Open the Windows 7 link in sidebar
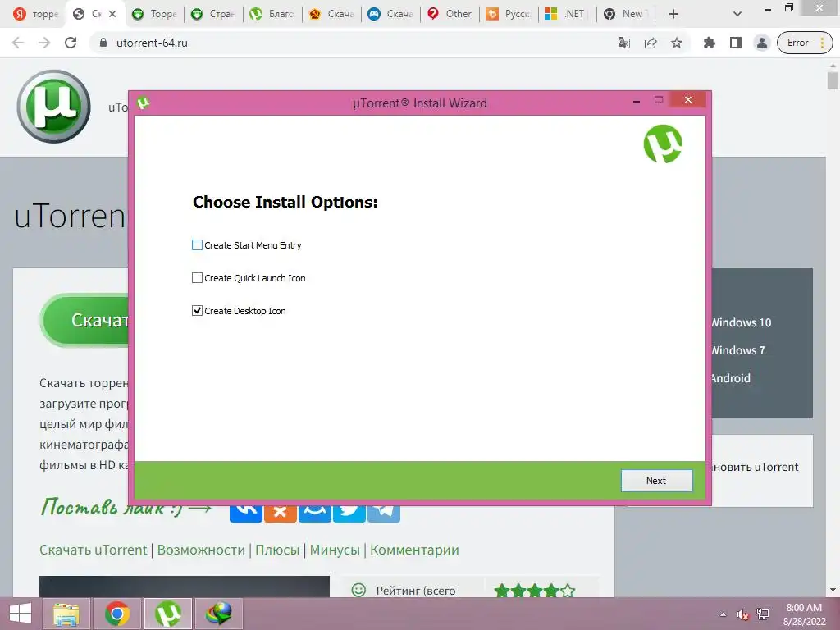This screenshot has height=630, width=840. pos(738,350)
